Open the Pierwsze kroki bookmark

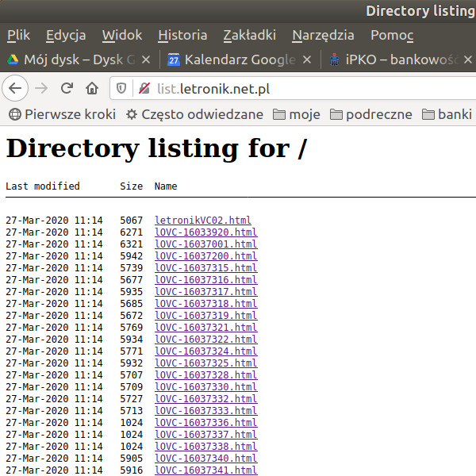pyautogui.click(x=62, y=114)
